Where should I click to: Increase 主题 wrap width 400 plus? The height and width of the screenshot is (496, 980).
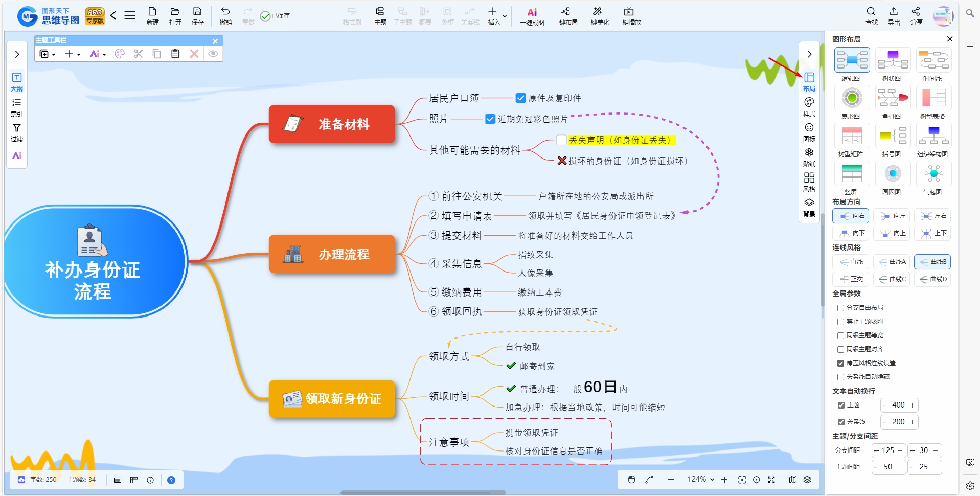point(912,405)
